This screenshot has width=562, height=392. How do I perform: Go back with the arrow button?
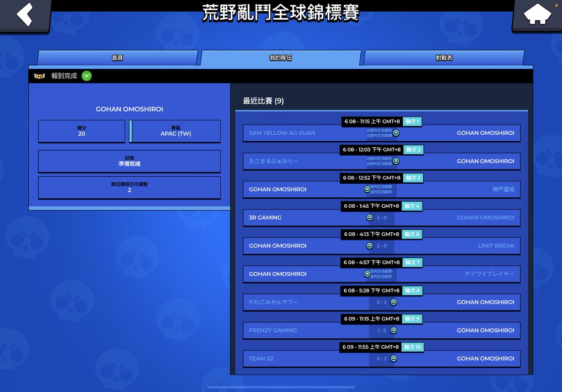coord(24,15)
